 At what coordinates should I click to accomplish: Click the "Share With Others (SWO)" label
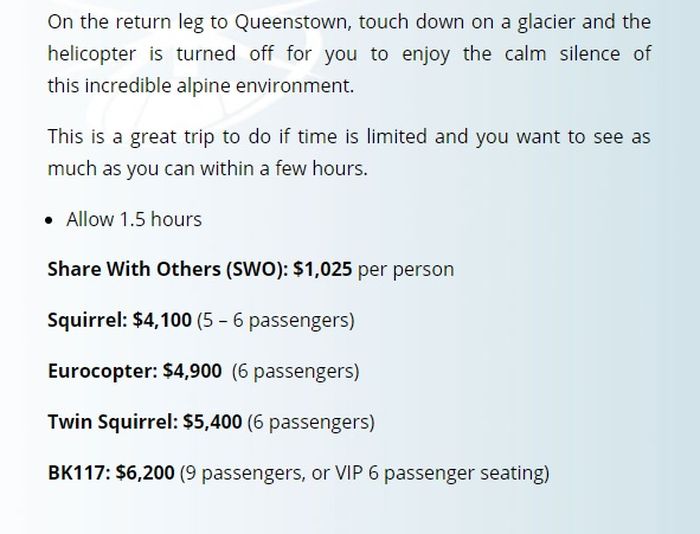click(x=167, y=269)
